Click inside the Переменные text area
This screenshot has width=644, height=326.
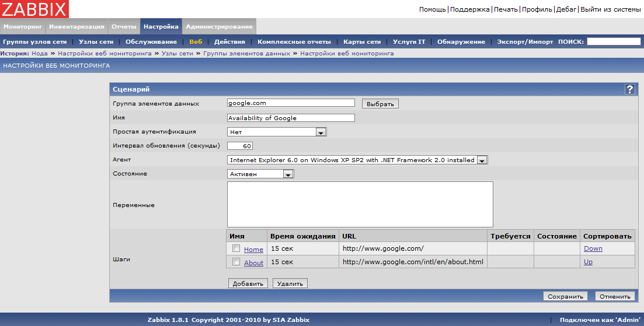pyautogui.click(x=360, y=204)
